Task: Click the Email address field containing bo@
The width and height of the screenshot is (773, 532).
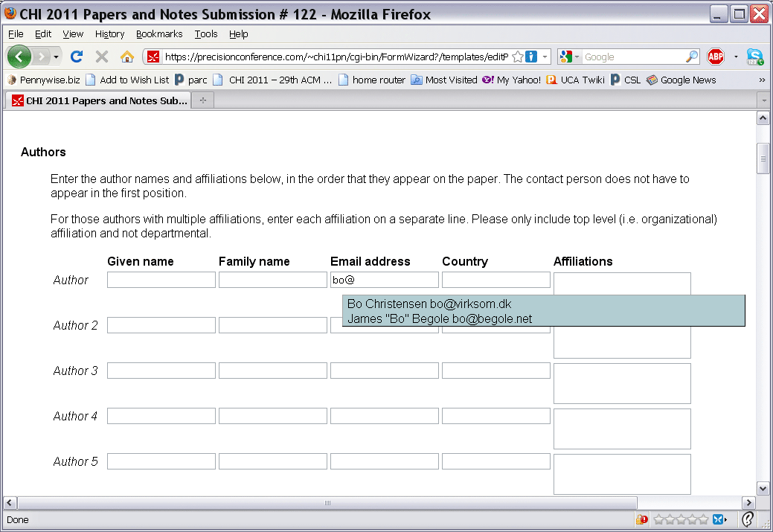Action: [x=385, y=280]
